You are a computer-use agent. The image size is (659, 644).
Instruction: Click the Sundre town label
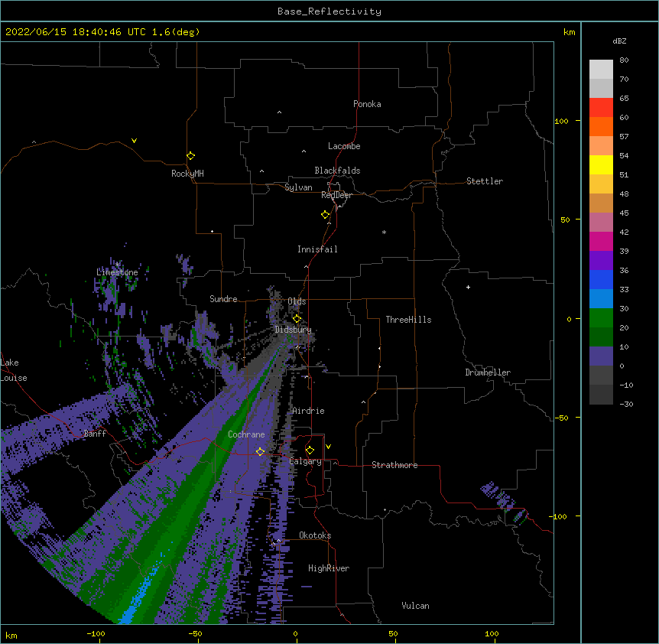tap(223, 299)
